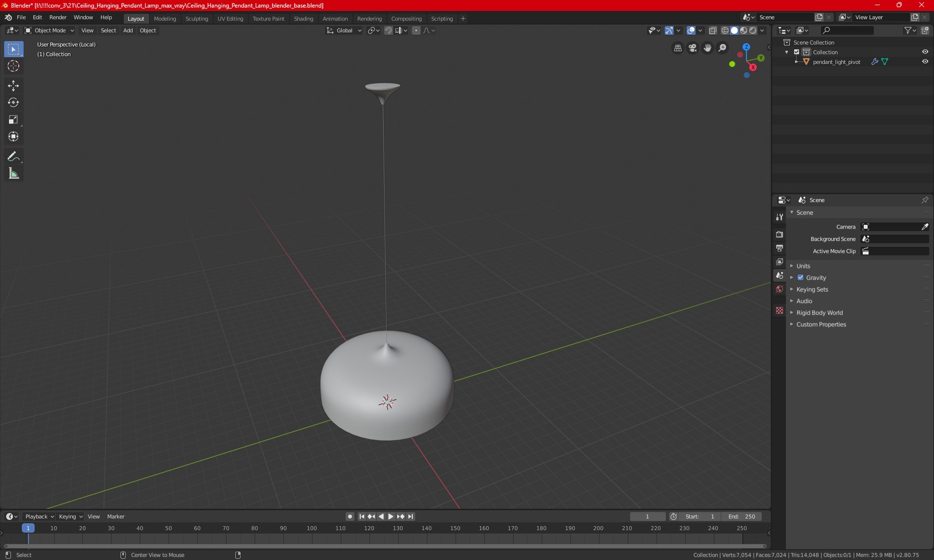Open the Global transform orientation dropdown
The width and height of the screenshot is (934, 560).
[344, 31]
